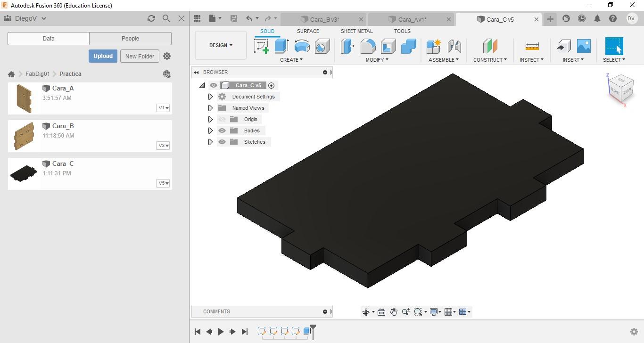Expand the Origin node
Screen dimensions: 644x343
211,119
